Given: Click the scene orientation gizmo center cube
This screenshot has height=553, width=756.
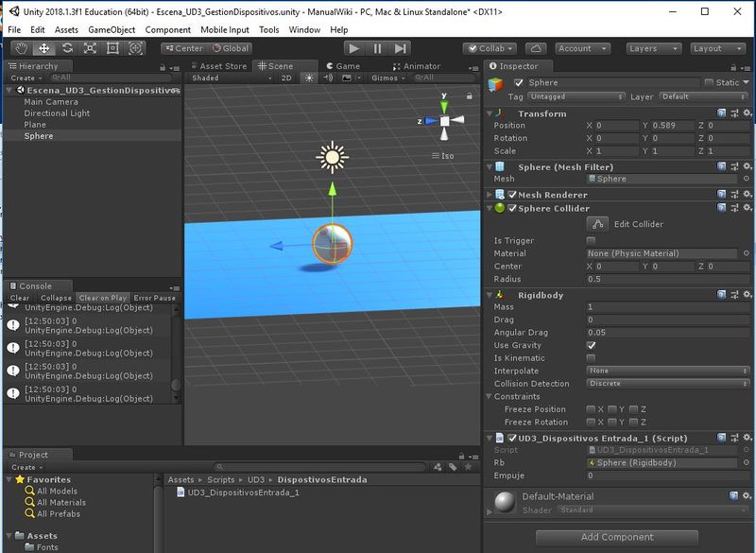Looking at the screenshot, I should click(444, 121).
